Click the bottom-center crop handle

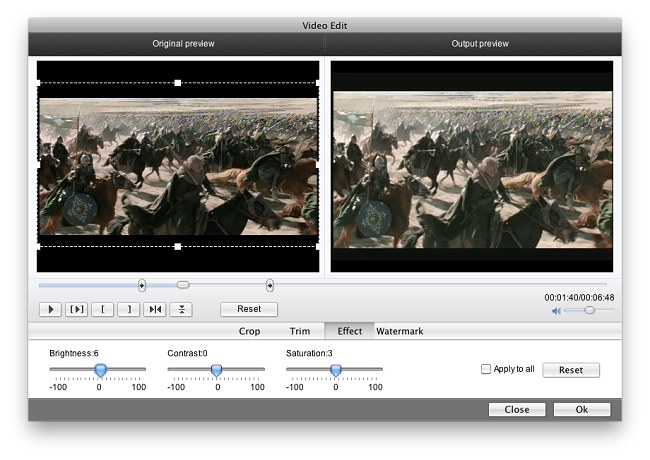178,247
